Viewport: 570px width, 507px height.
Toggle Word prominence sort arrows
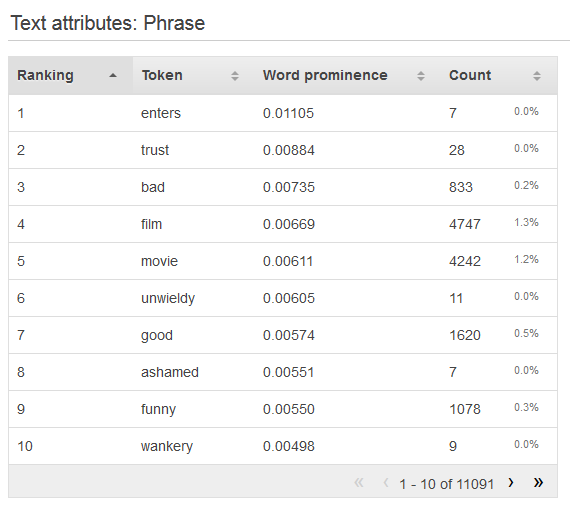pyautogui.click(x=421, y=76)
